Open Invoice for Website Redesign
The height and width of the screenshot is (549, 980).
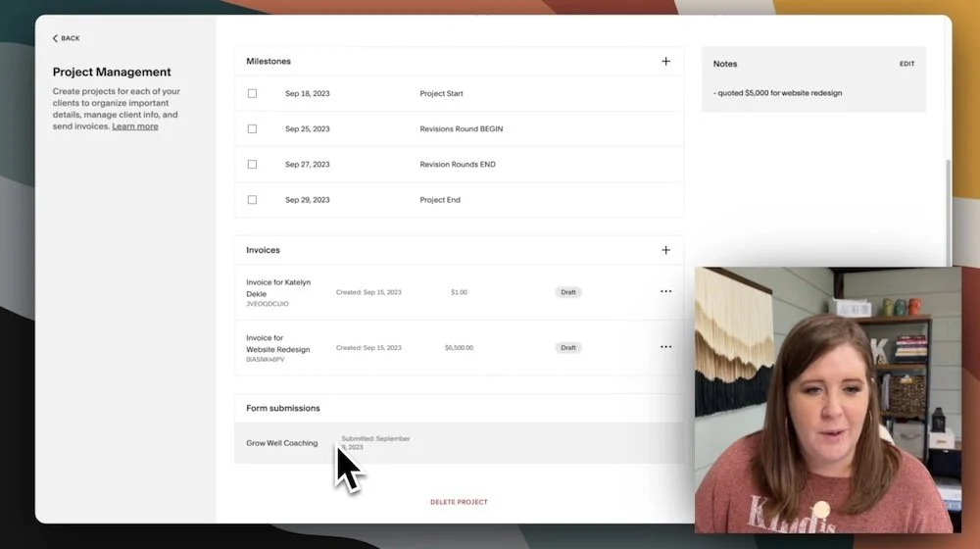277,344
